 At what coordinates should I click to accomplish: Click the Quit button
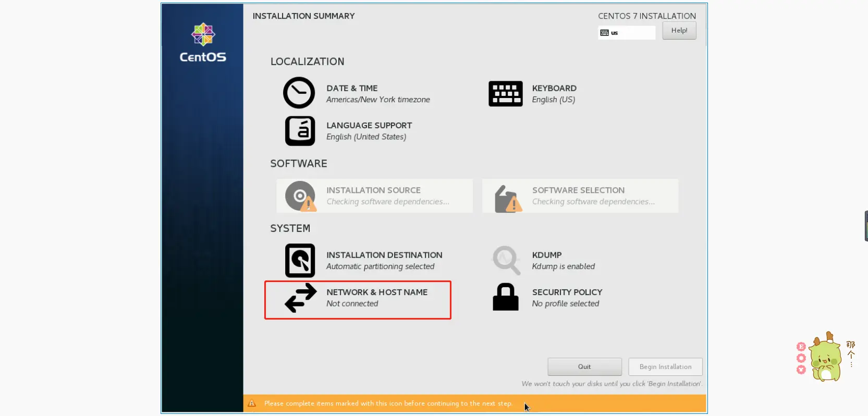point(584,367)
